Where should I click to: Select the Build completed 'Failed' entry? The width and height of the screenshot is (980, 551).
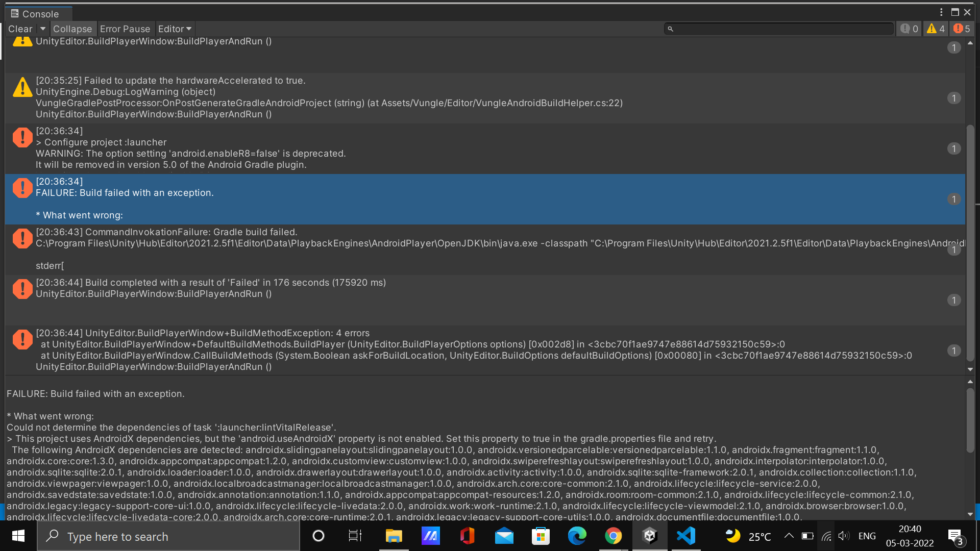pyautogui.click(x=485, y=300)
